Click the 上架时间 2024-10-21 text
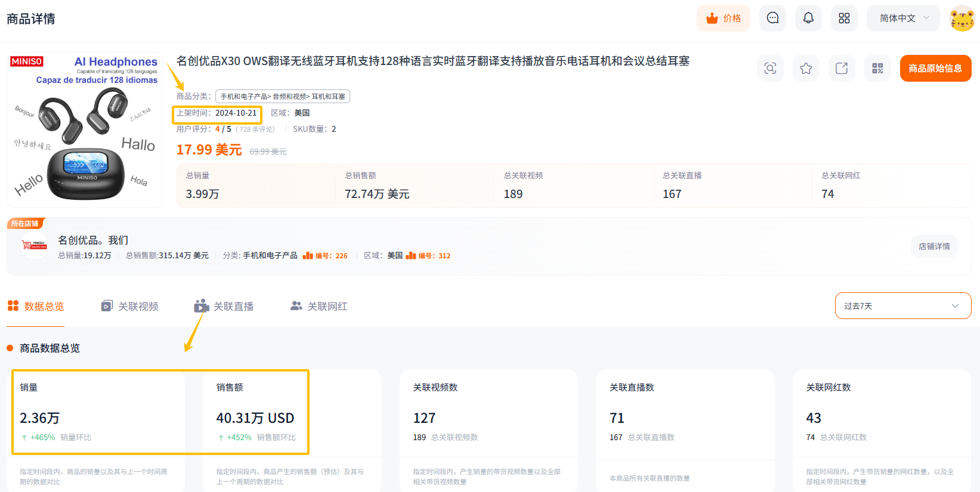Viewport: 980px width, 492px height. 217,113
